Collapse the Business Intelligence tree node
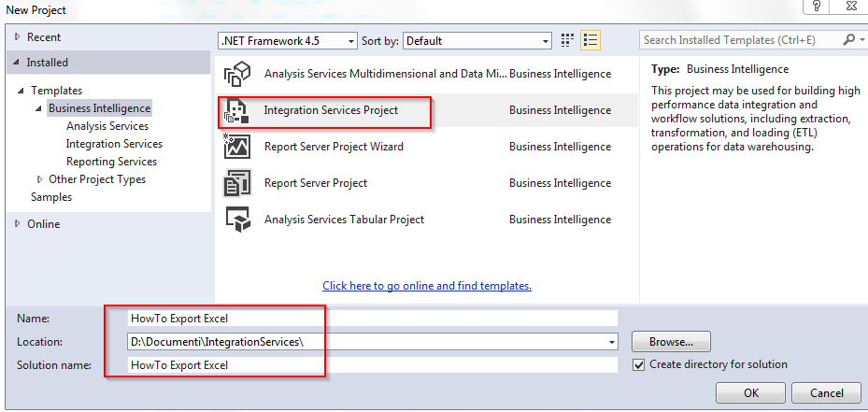The width and height of the screenshot is (868, 412). pyautogui.click(x=38, y=108)
